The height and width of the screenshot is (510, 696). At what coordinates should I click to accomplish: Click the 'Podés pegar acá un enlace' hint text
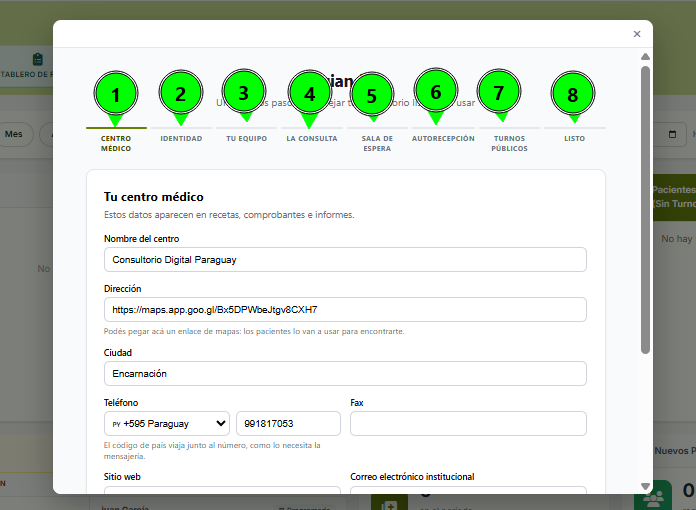tap(254, 331)
